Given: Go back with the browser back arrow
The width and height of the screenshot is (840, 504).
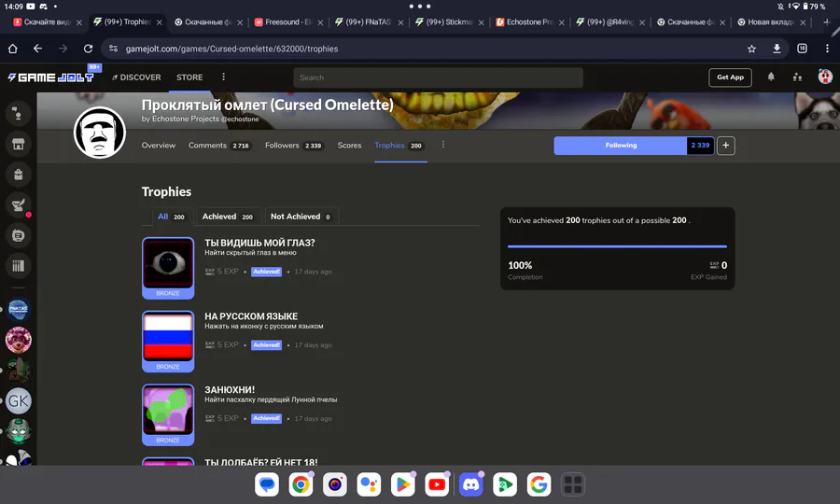Looking at the screenshot, I should point(37,49).
